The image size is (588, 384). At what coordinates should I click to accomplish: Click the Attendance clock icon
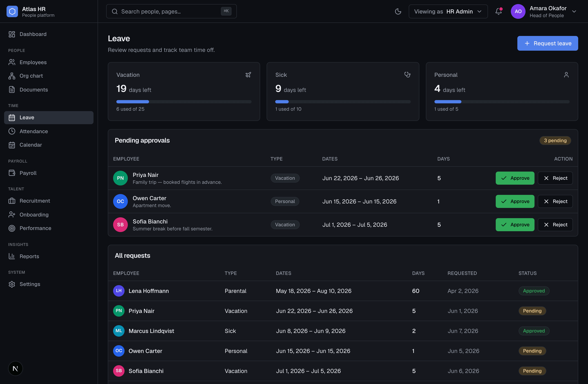click(12, 131)
